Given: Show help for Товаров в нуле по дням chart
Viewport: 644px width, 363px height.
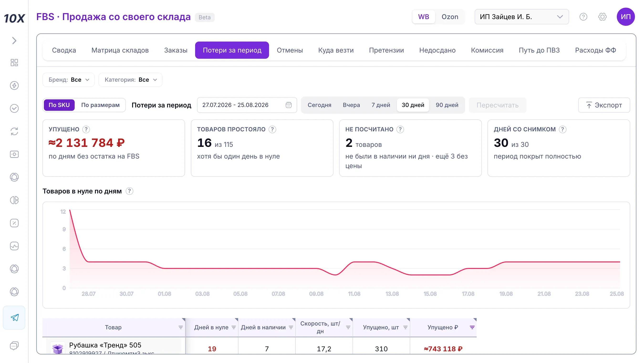Looking at the screenshot, I should 129,191.
